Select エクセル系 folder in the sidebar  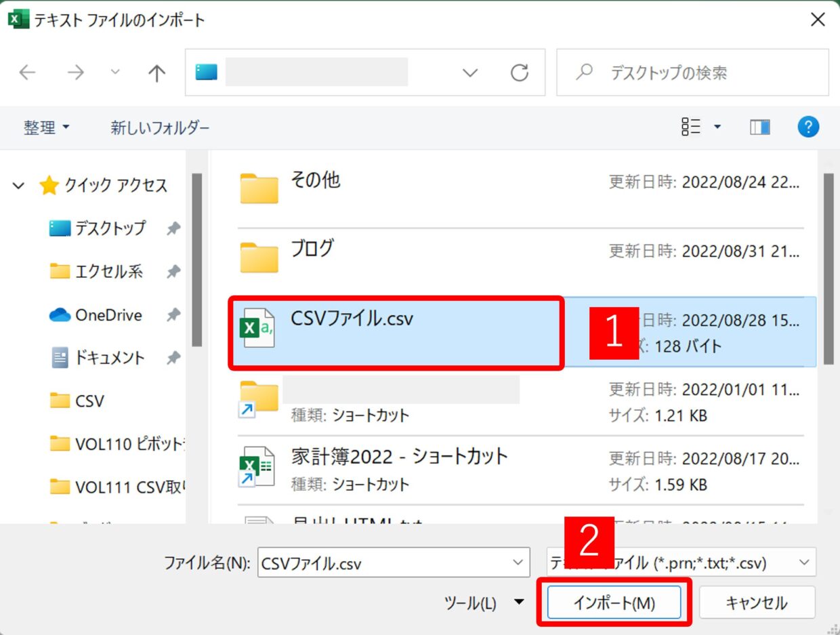point(108,272)
